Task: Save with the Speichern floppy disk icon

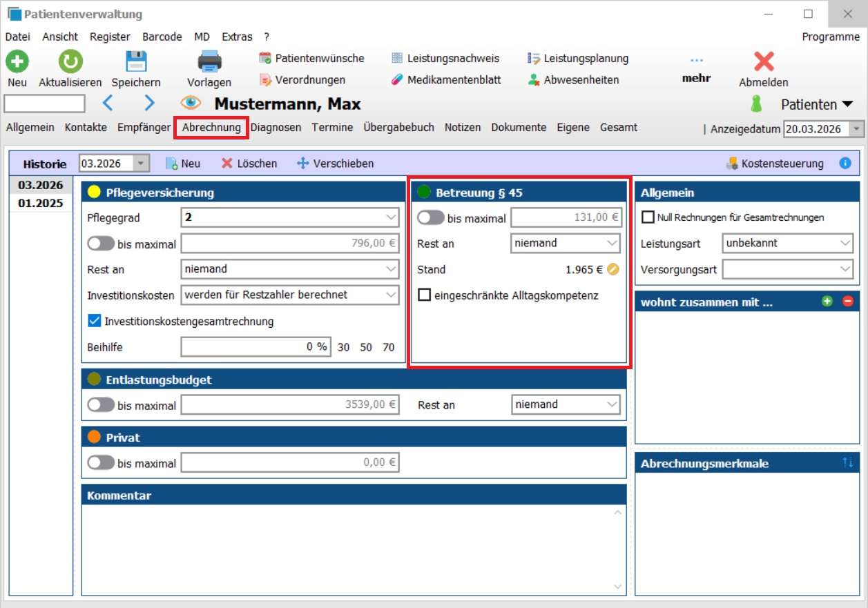Action: tap(136, 62)
